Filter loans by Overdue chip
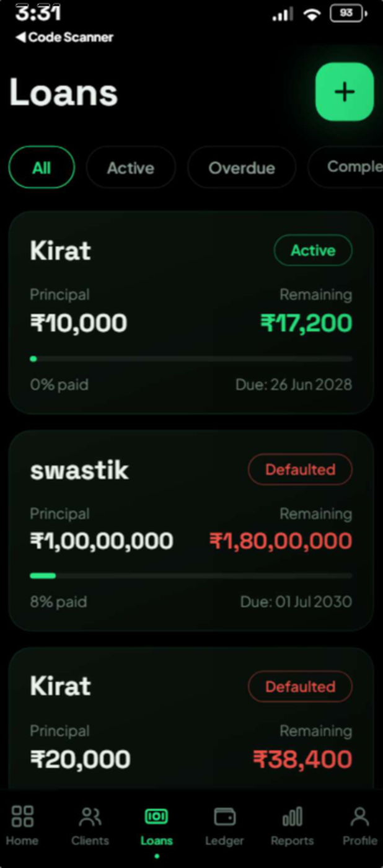Viewport: 383px width, 868px height. click(x=242, y=167)
